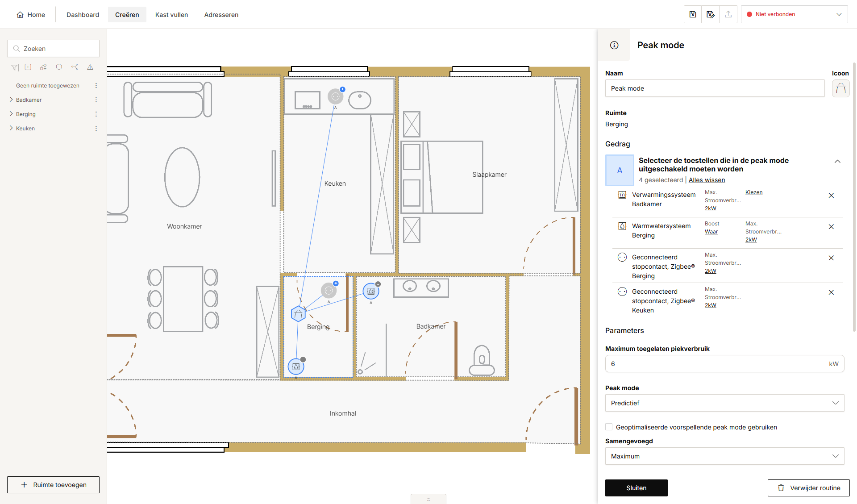
Task: Click the Sluiten button
Action: click(x=636, y=488)
